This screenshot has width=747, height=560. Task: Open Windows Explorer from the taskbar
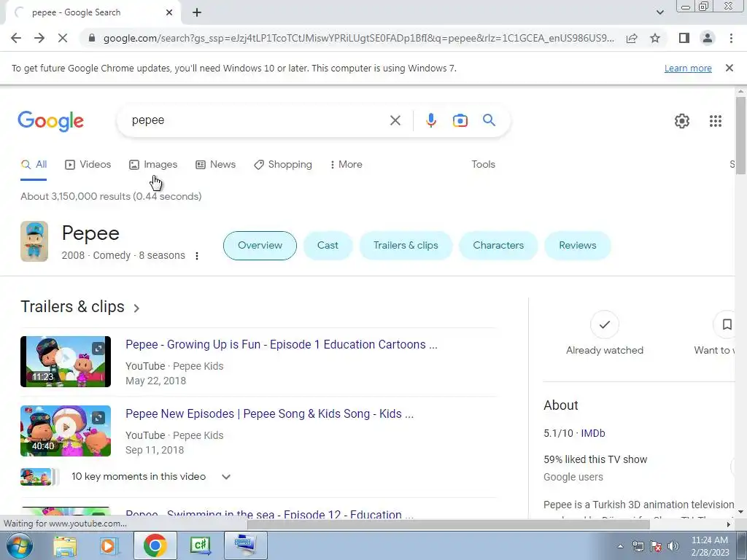click(x=65, y=545)
